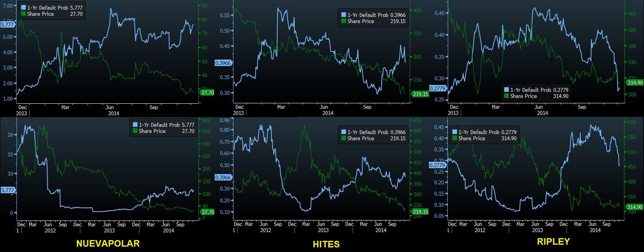The height and width of the screenshot is (252, 644).
Task: Click the 2013 year label under lower HITES chart
Action: [323, 230]
